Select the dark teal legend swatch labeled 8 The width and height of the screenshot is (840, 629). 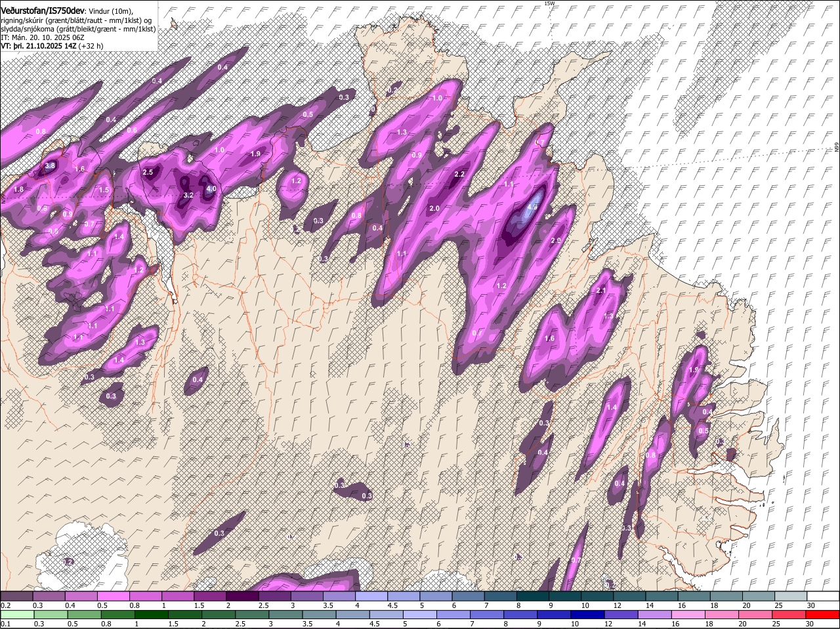pos(533,596)
